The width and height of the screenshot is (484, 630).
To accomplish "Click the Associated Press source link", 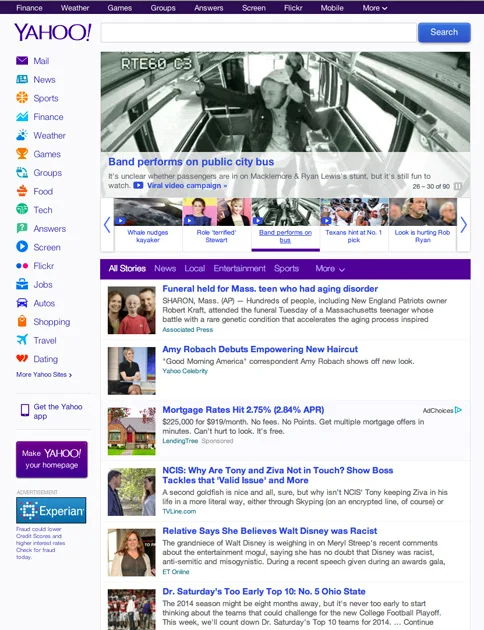I will [x=188, y=329].
